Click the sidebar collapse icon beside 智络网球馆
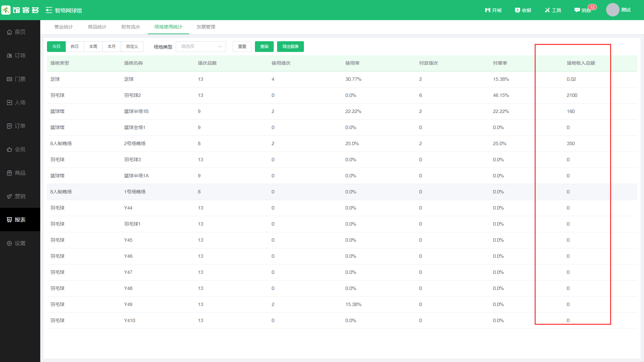 (49, 10)
